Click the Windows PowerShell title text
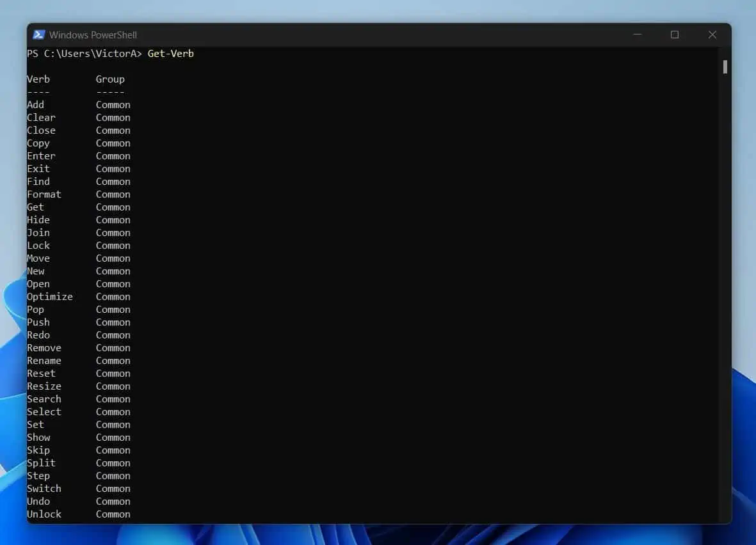This screenshot has width=756, height=545. point(93,35)
